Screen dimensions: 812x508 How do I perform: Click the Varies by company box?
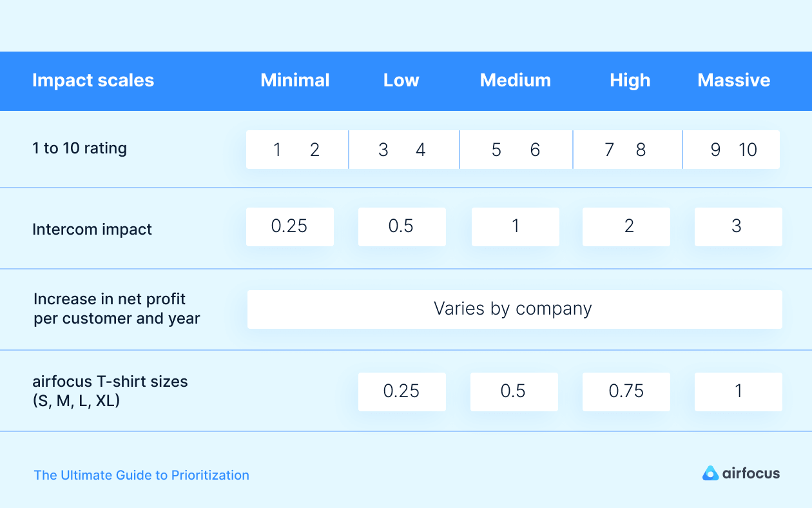[514, 309]
